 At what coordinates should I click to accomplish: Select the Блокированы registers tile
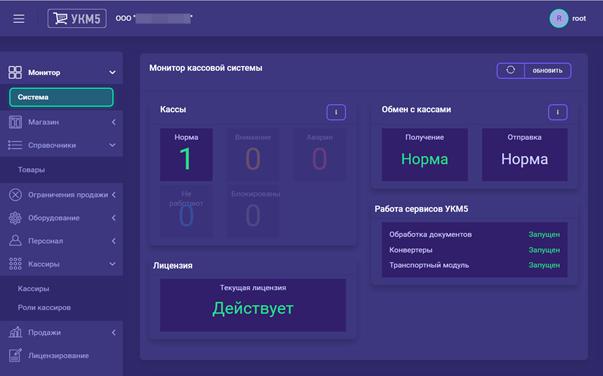pos(253,211)
